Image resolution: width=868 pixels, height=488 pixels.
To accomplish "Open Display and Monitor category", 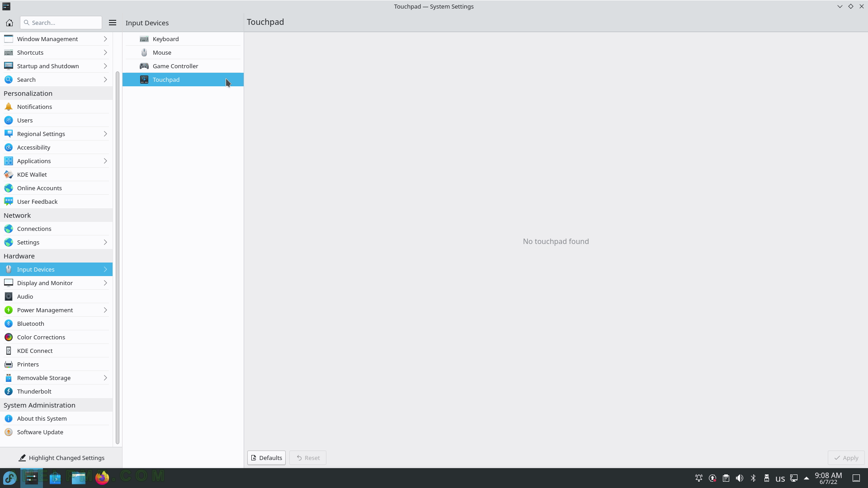I will (56, 283).
